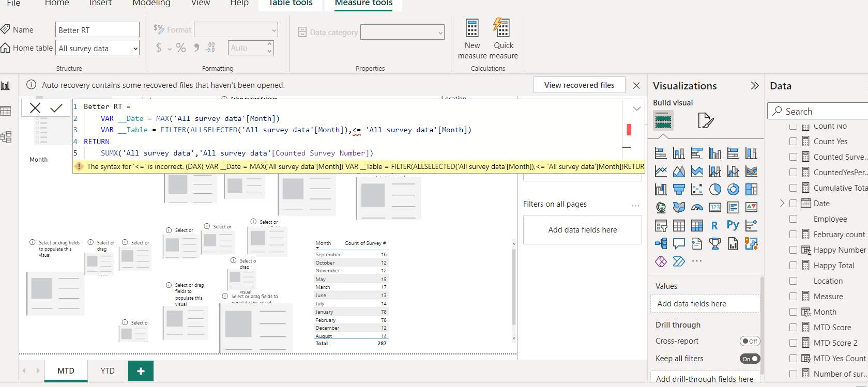Screen dimensions: 868x387
Task: Choose the Q&A visual
Action: pyautogui.click(x=679, y=243)
